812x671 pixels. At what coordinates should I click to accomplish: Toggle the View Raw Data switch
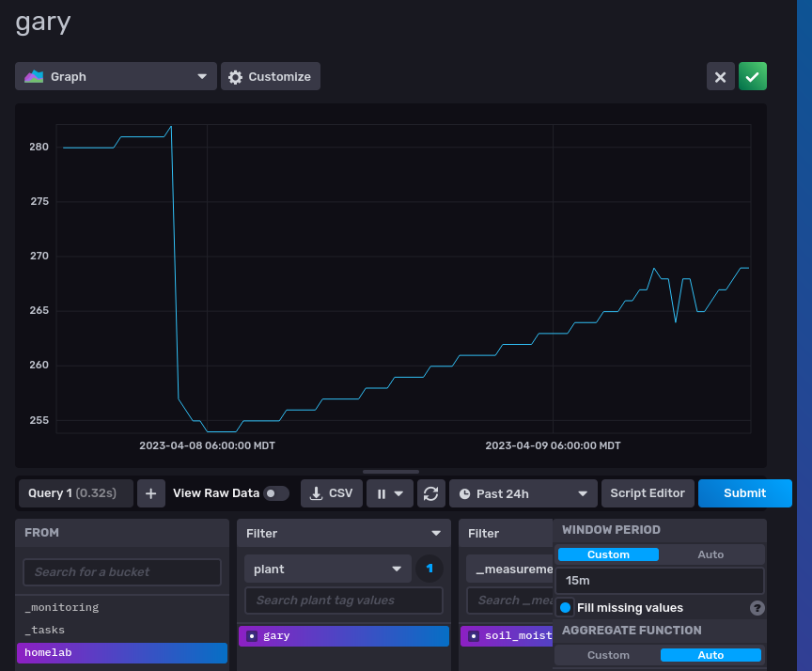[x=276, y=493]
